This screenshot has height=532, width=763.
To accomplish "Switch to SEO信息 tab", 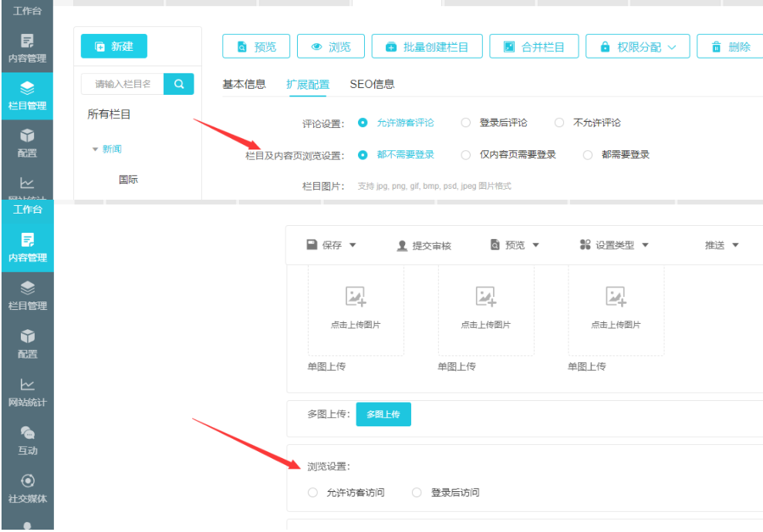I will 373,84.
